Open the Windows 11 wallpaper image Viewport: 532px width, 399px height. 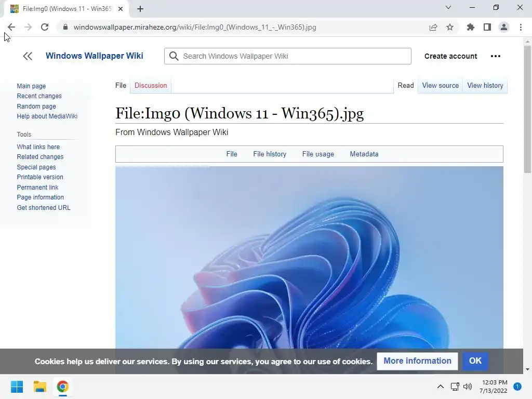click(x=309, y=257)
